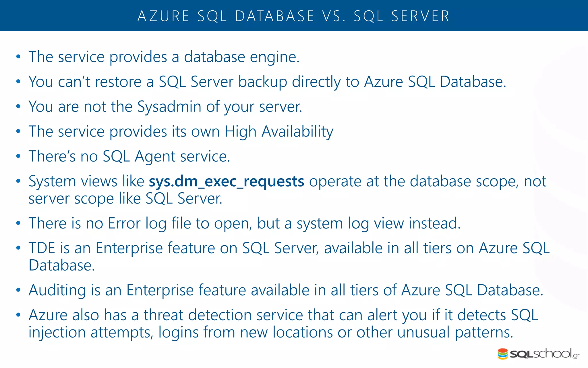588x368 pixels.
Task: Click the sentence about restoring a SQL Server backup
Action: 267,82
